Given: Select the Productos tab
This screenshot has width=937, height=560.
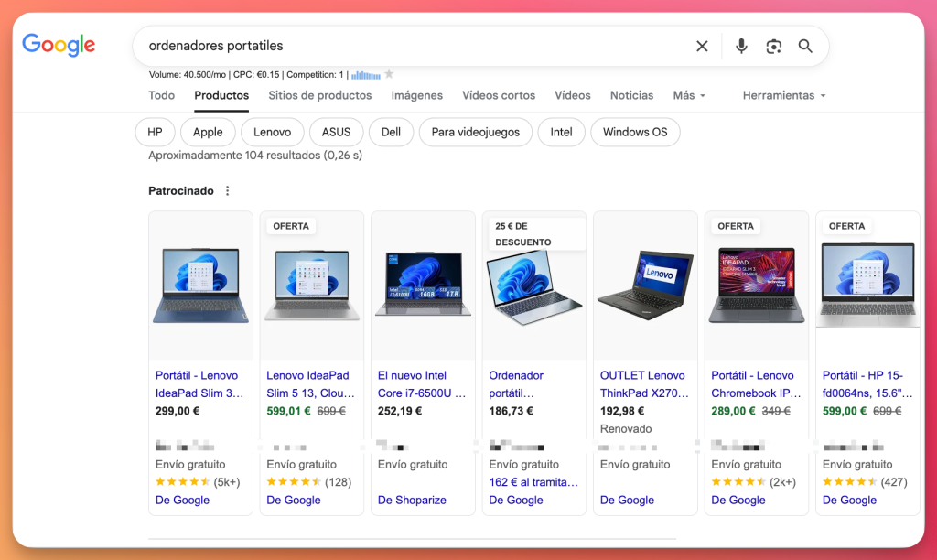Looking at the screenshot, I should click(x=221, y=96).
